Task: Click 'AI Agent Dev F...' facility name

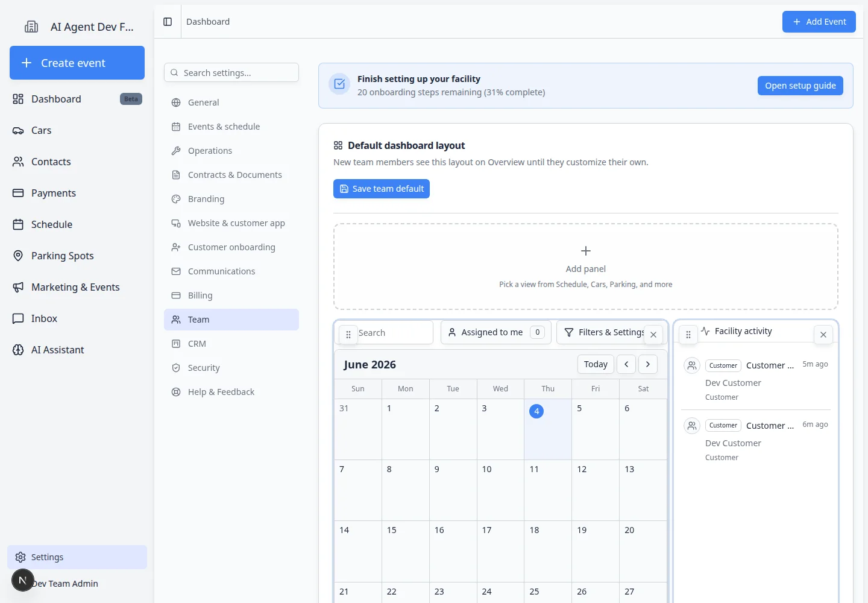Action: [92, 27]
